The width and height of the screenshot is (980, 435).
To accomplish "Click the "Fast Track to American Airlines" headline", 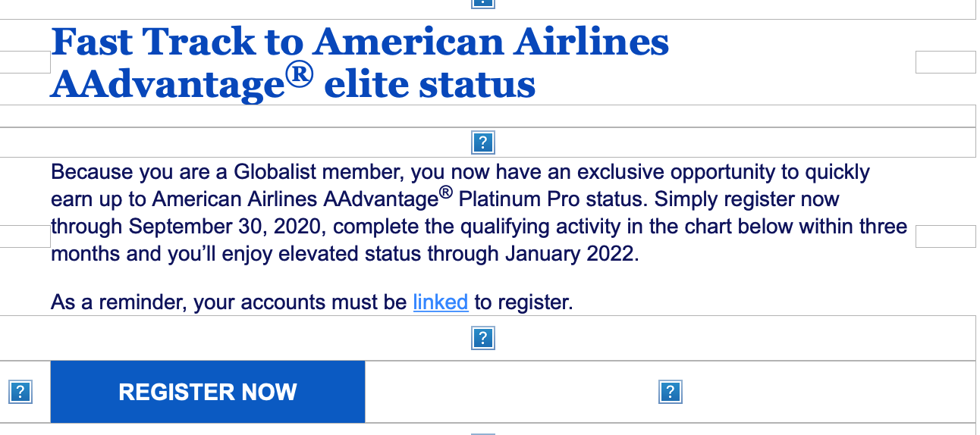I will point(360,42).
